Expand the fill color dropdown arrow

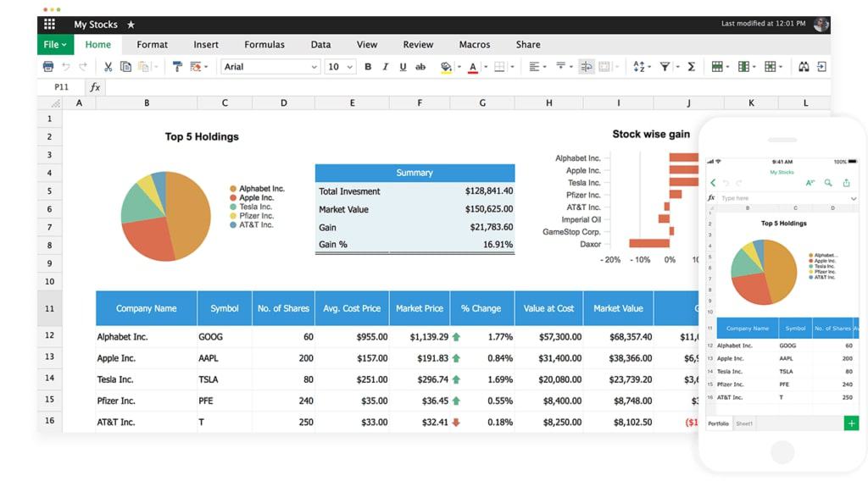(459, 67)
